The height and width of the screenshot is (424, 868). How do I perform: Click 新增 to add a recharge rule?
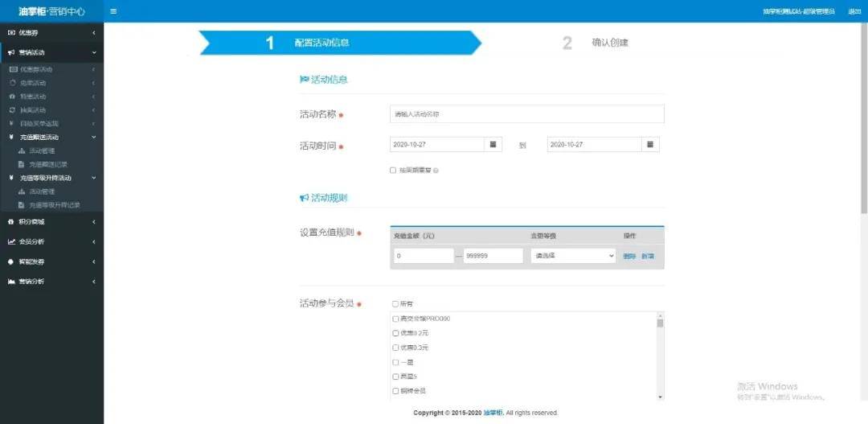[648, 256]
